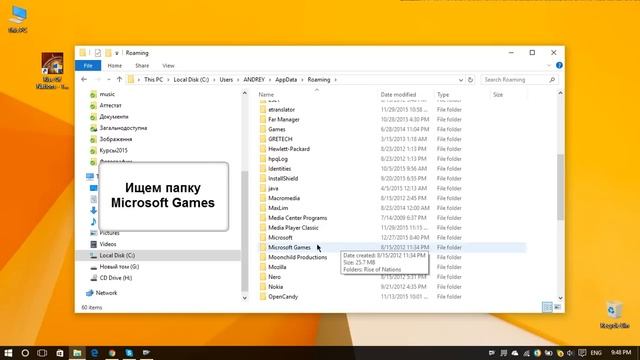The height and width of the screenshot is (360, 640).
Task: Select the Games folder
Action: click(277, 129)
